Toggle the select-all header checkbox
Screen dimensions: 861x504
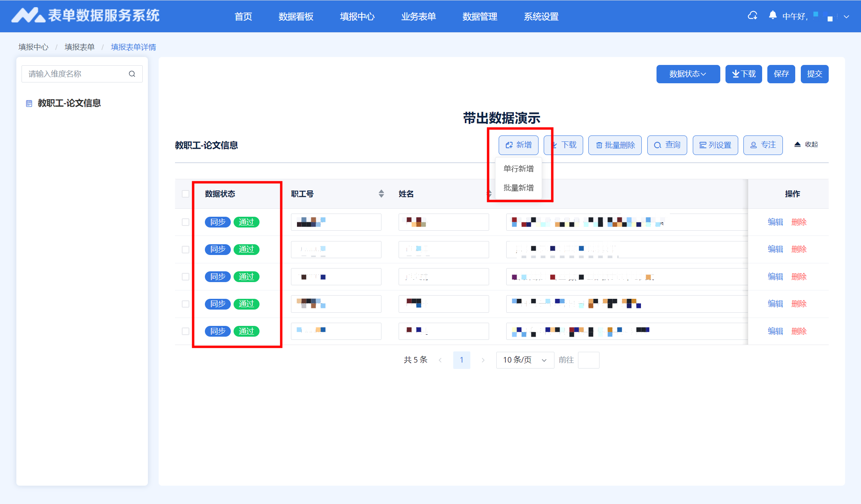185,194
